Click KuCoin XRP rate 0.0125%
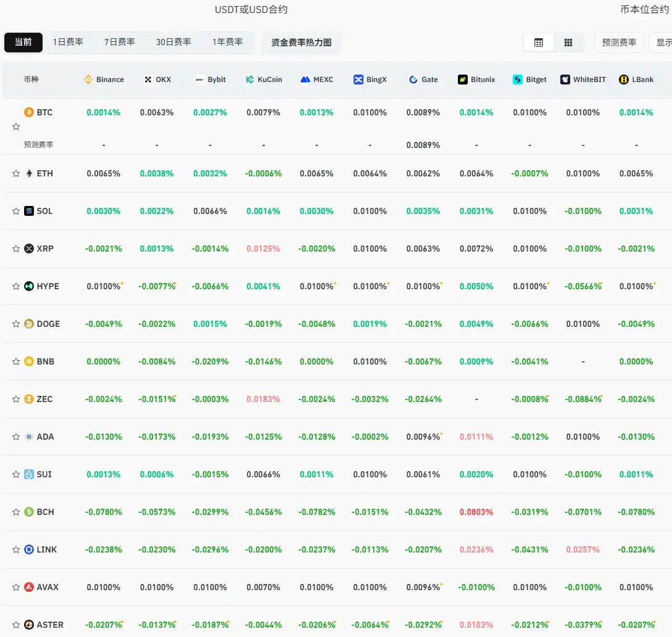This screenshot has height=637, width=672. point(263,249)
